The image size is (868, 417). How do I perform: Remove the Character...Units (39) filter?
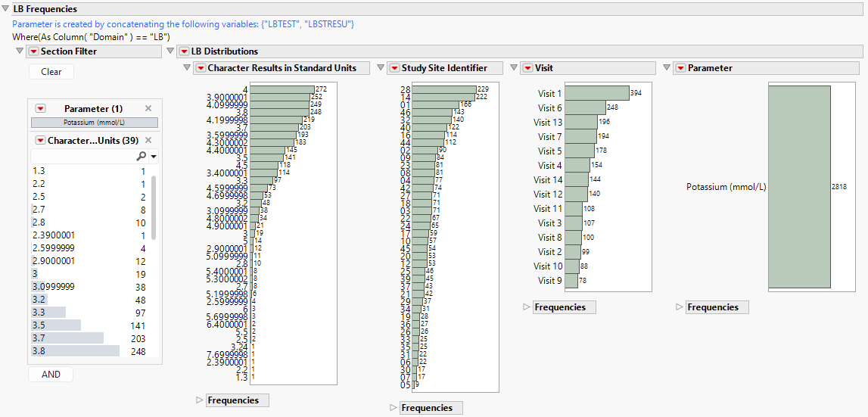pyautogui.click(x=148, y=140)
